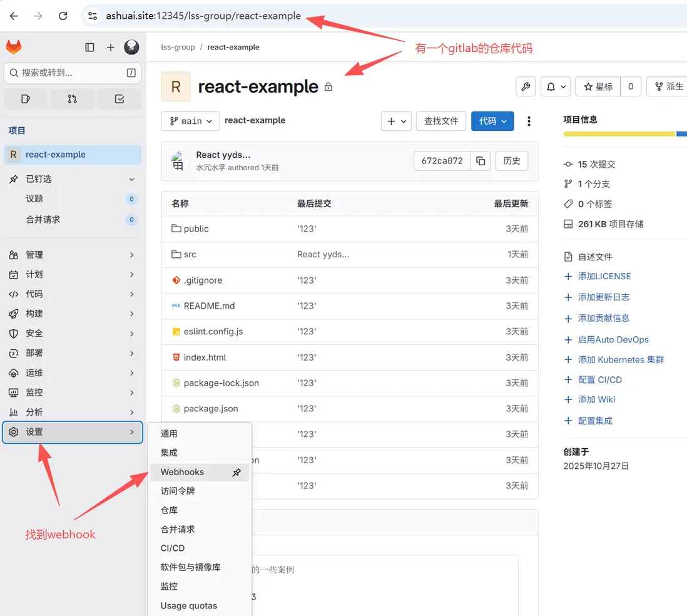Reload the page

tap(63, 16)
